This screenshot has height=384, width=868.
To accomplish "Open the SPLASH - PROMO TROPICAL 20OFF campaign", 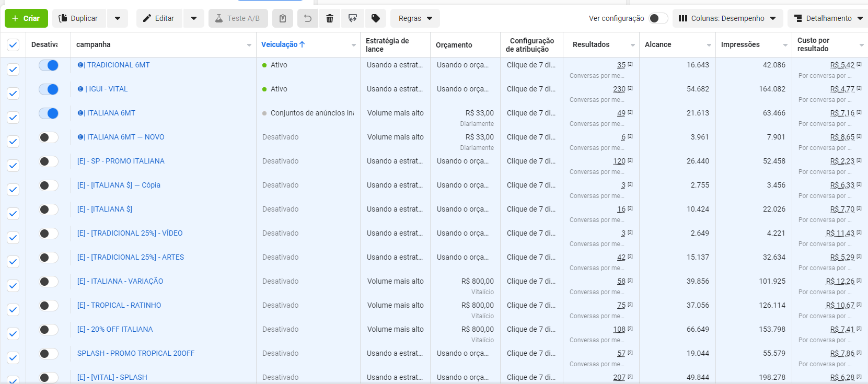I will pos(136,353).
